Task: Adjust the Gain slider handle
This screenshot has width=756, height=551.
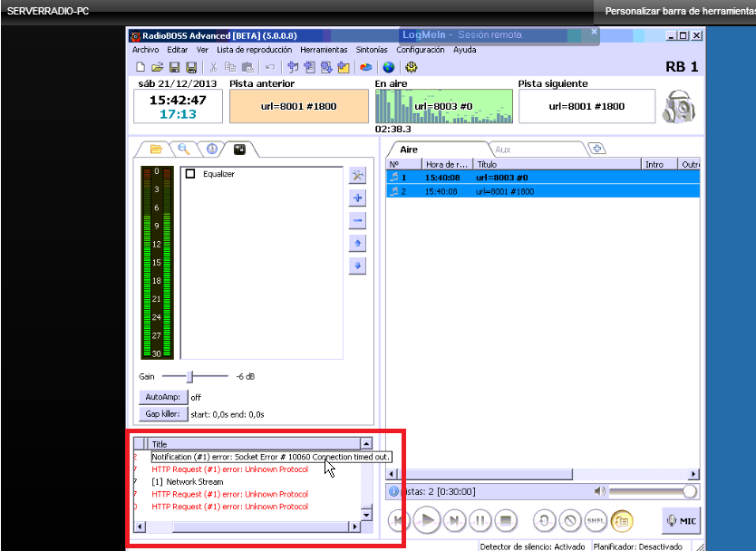Action: tap(190, 376)
